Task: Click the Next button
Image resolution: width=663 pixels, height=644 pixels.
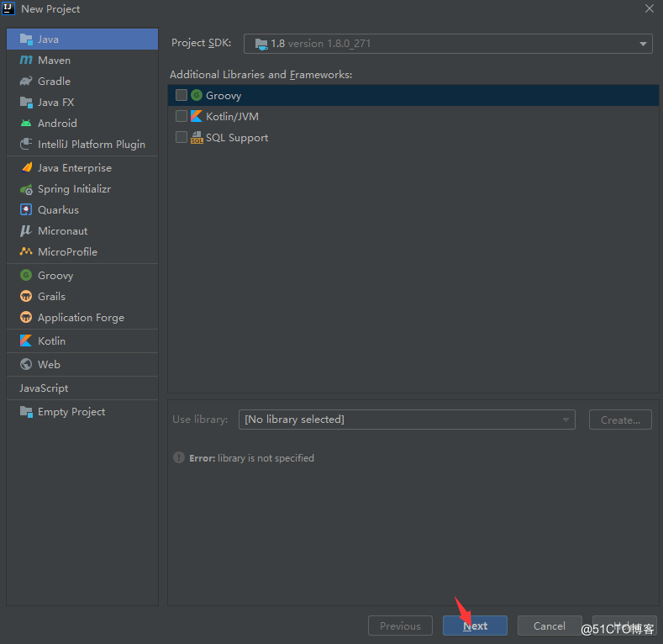Action: pos(475,626)
